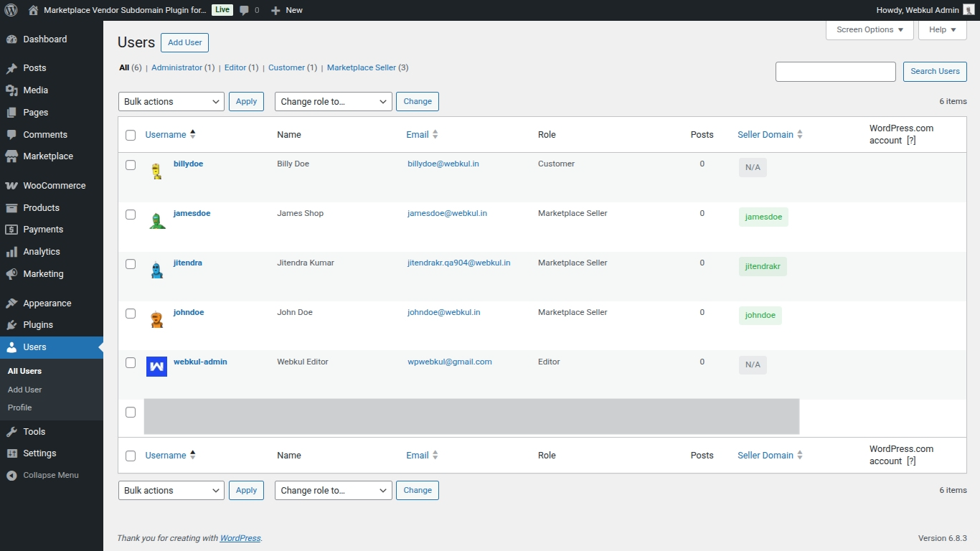
Task: Click the WordPress logo in the admin bar
Action: [x=11, y=10]
